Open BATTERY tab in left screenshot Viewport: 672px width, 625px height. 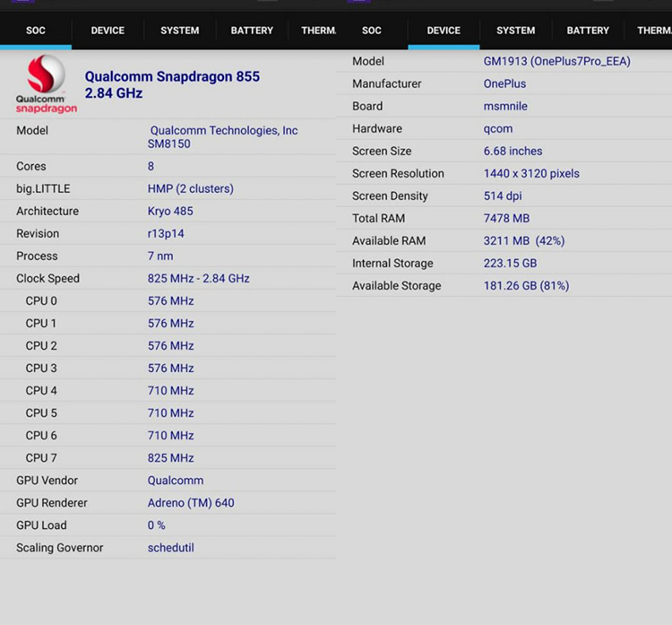252,30
